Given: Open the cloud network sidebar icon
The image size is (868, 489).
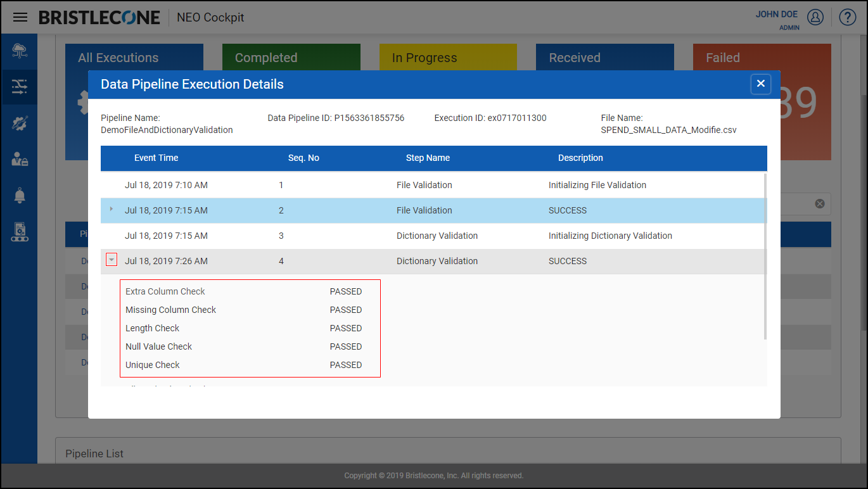Looking at the screenshot, I should pos(20,51).
